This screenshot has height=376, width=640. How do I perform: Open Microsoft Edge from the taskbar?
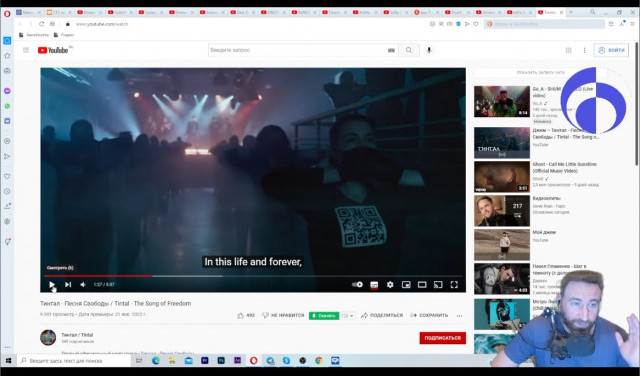(x=156, y=360)
